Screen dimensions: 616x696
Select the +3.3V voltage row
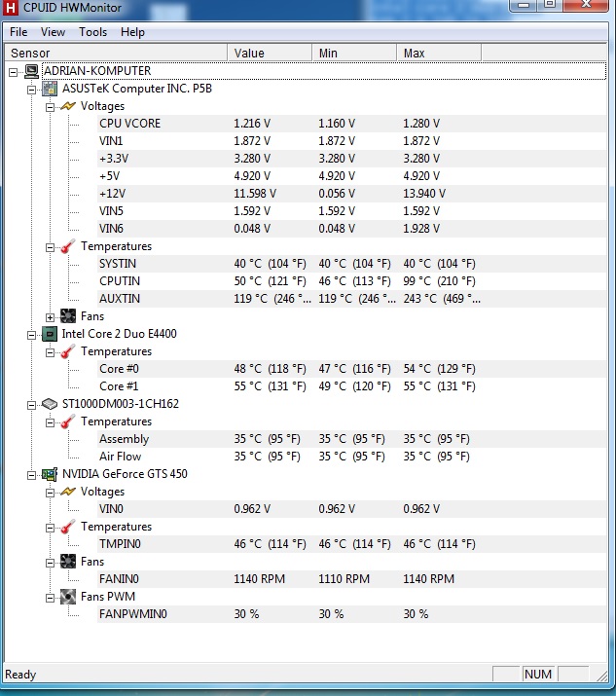tap(352, 159)
